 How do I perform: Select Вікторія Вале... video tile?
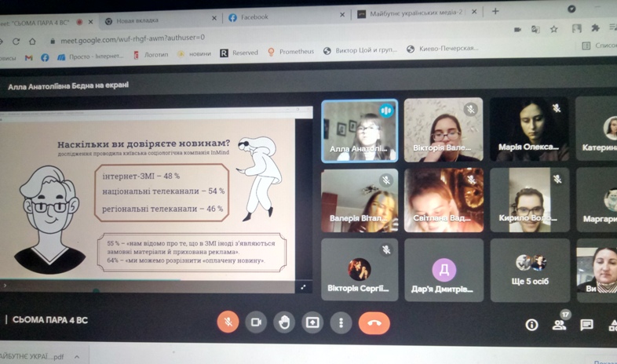coord(444,129)
